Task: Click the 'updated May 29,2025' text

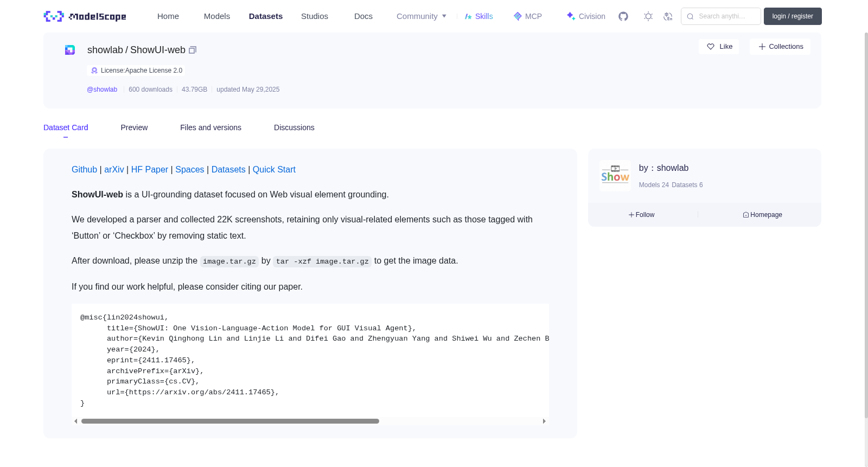Action: [248, 89]
